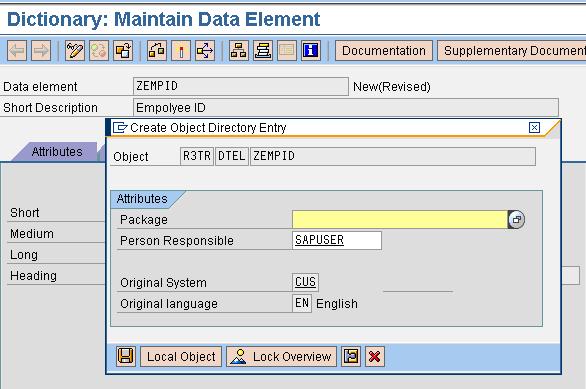This screenshot has height=389, width=586.
Task: Click the Display Navigation Window icon
Action: 263,50
